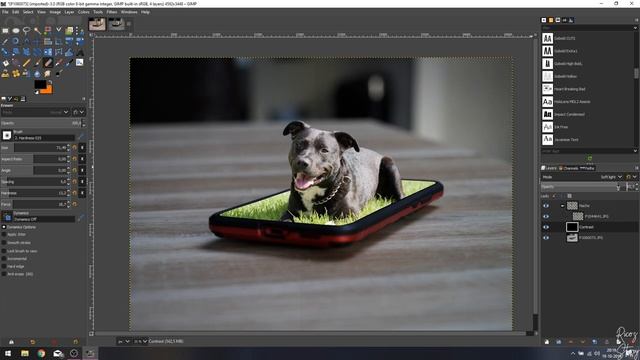Click the eraser Opacity slider in tool options
Viewport: 640px width, 360px height.
(x=41, y=123)
